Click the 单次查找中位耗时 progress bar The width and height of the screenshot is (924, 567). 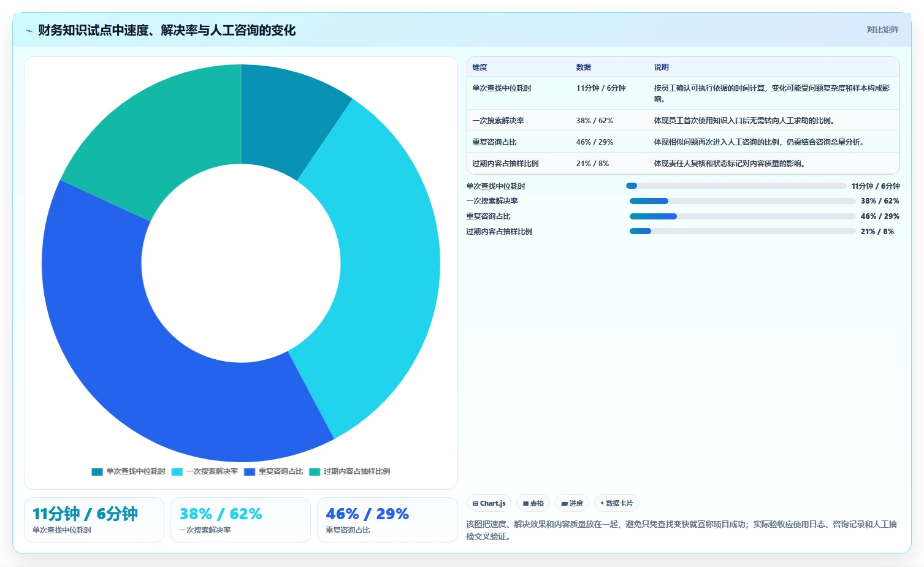tap(736, 186)
